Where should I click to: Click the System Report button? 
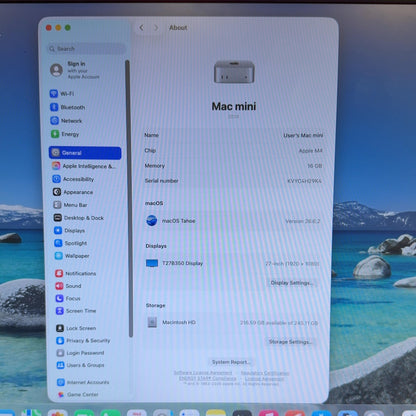coord(231,362)
